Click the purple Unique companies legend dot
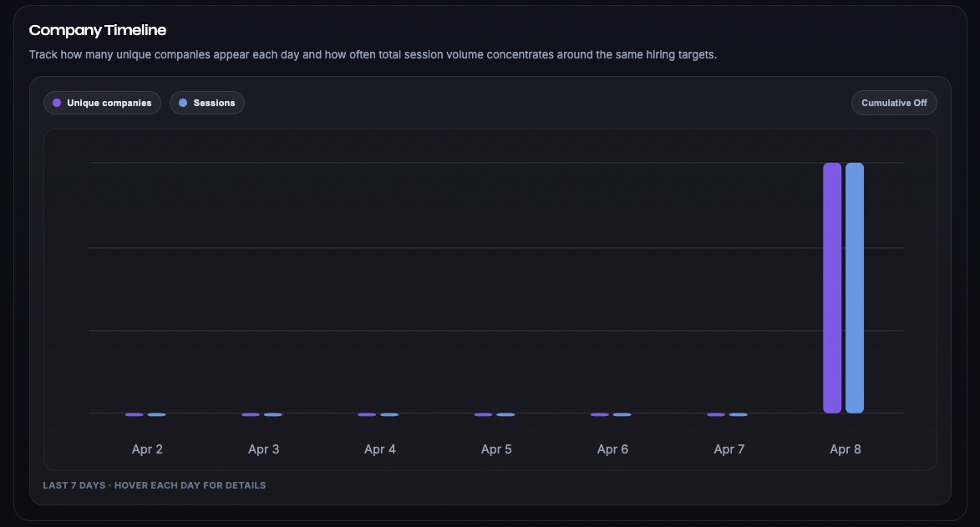 point(56,102)
